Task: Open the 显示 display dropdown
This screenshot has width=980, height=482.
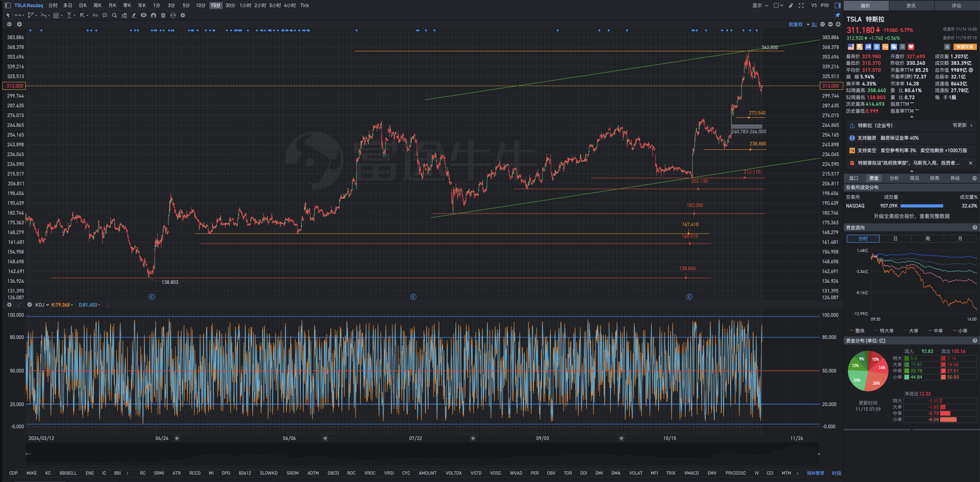Action: pos(760,5)
